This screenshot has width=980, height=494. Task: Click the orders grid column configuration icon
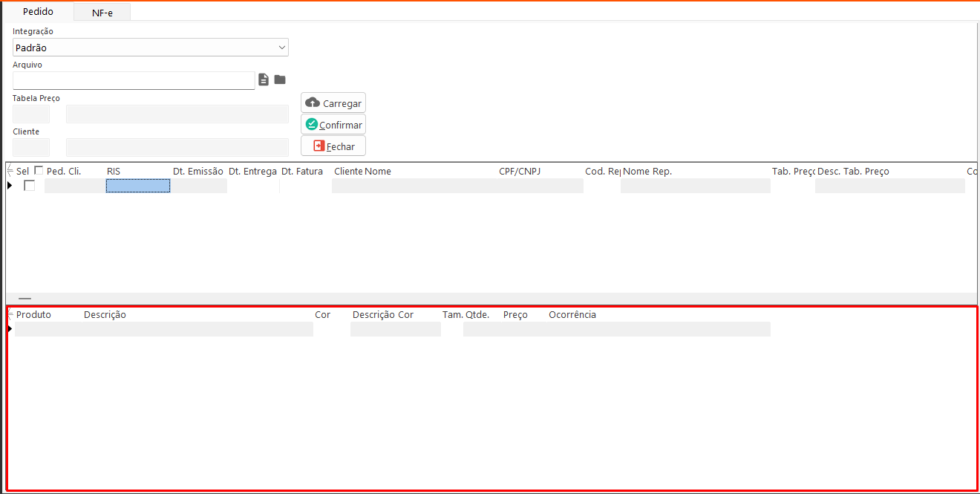coord(10,172)
